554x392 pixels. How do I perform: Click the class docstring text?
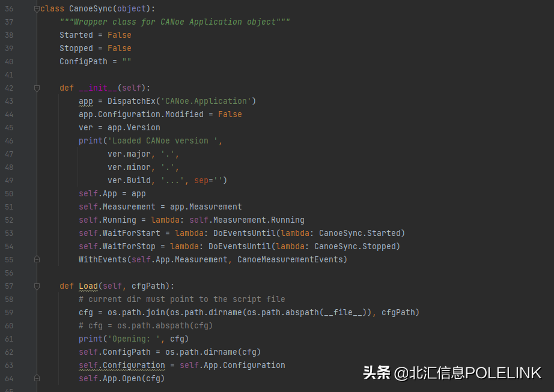(174, 22)
